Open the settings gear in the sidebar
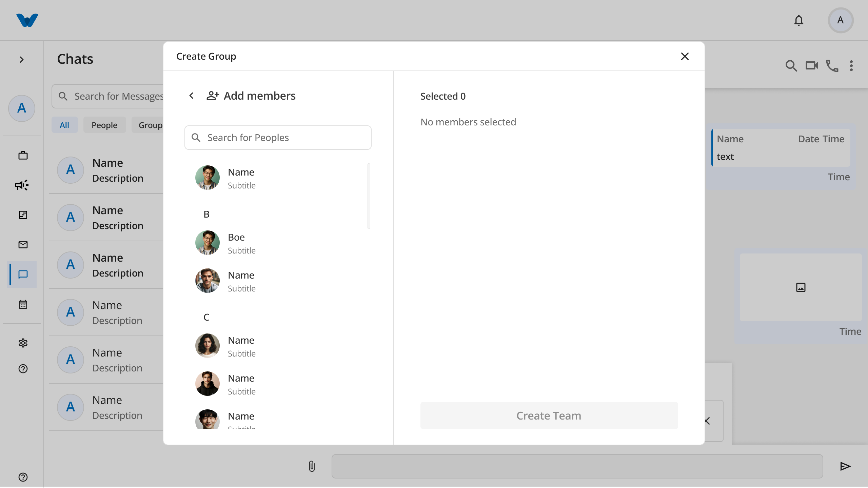 pos(23,343)
